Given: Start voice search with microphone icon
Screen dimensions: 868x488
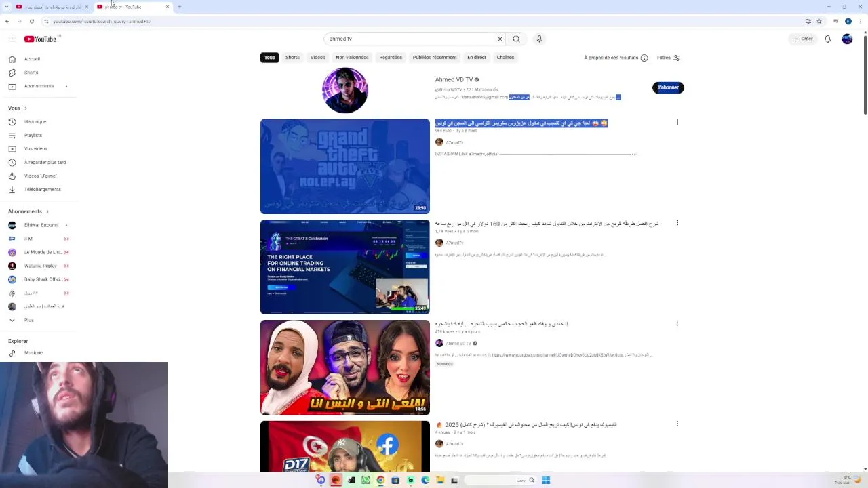Looking at the screenshot, I should [539, 39].
